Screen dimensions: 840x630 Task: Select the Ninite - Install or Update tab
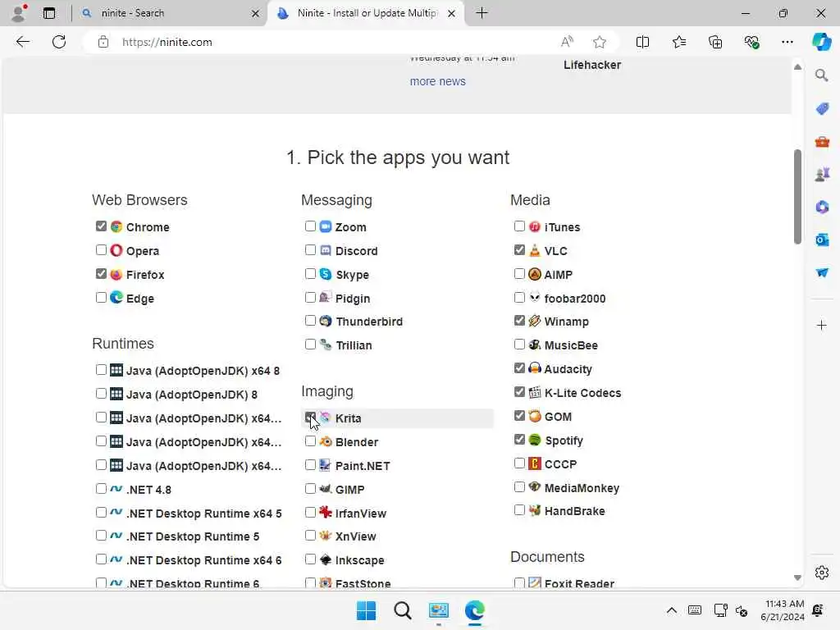click(x=367, y=13)
